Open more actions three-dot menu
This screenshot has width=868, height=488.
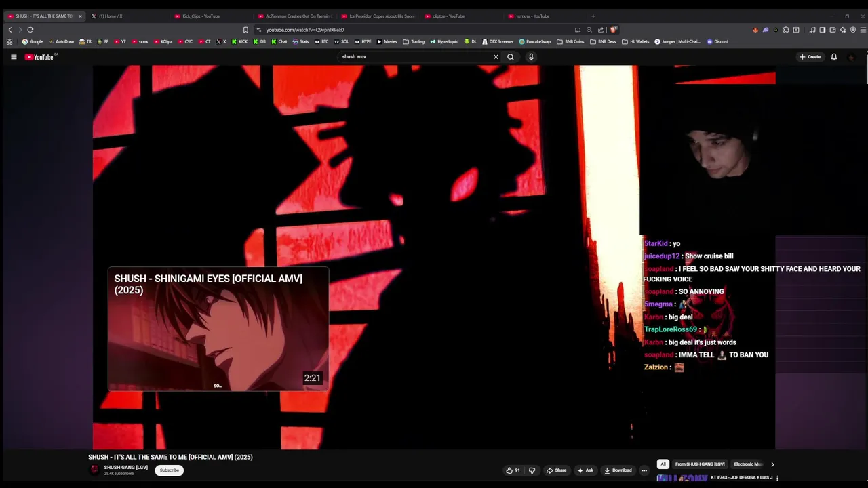[x=644, y=470]
